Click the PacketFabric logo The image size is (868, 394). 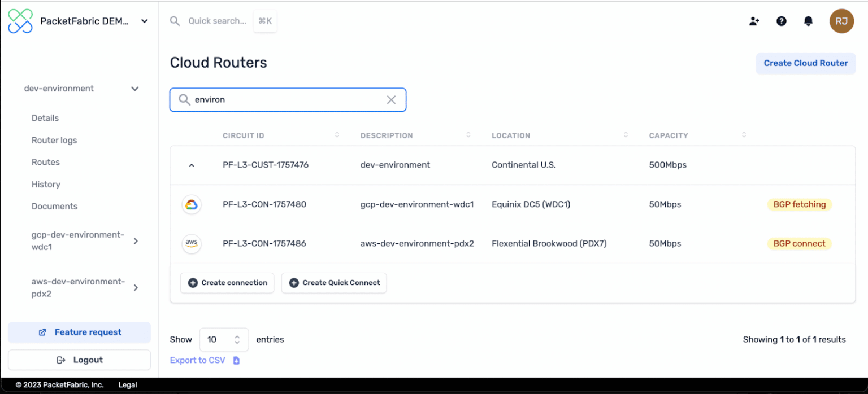coord(20,21)
